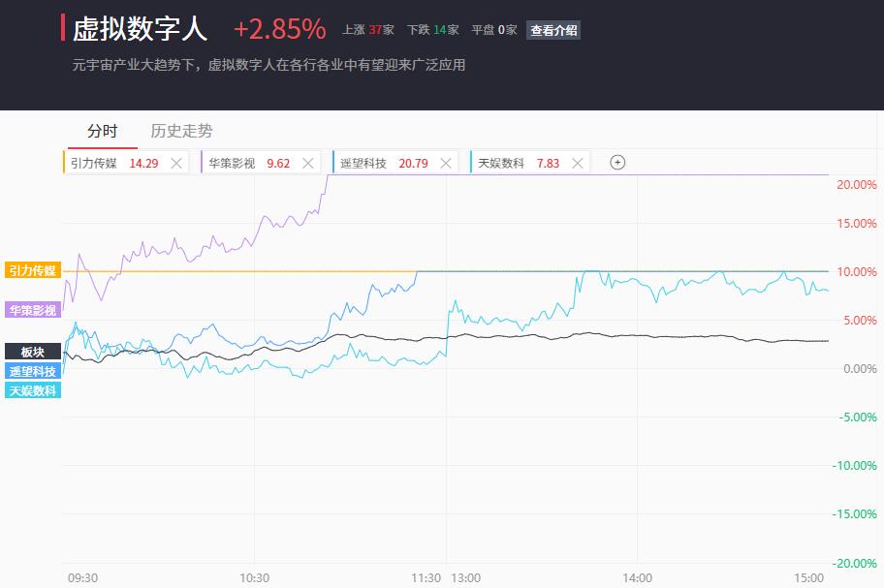The height and width of the screenshot is (588, 884).
Task: Click the purple 华策影视 legend label
Action: 33,310
